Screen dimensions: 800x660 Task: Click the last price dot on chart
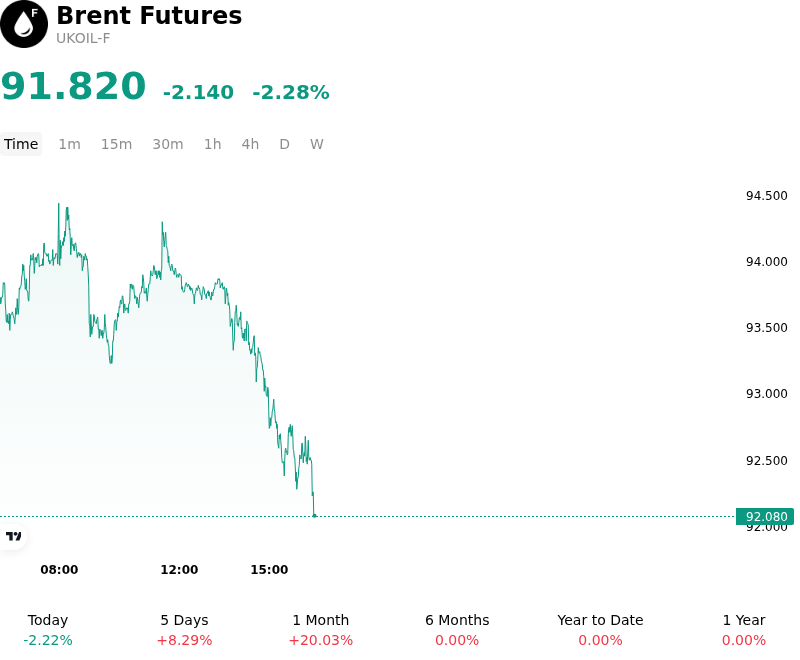314,516
